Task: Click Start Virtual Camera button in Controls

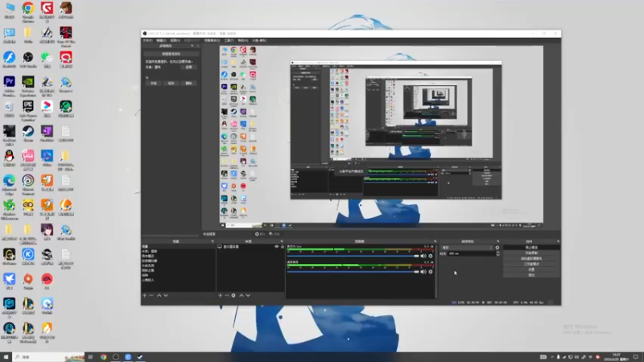Action: tap(531, 258)
